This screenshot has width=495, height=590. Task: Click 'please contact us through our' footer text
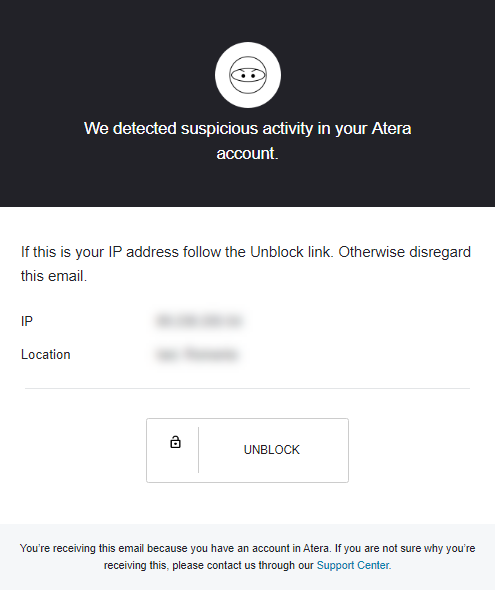click(243, 565)
